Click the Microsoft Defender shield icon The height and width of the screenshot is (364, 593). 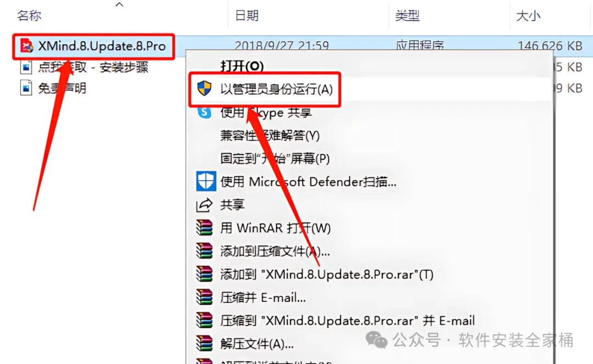(206, 181)
